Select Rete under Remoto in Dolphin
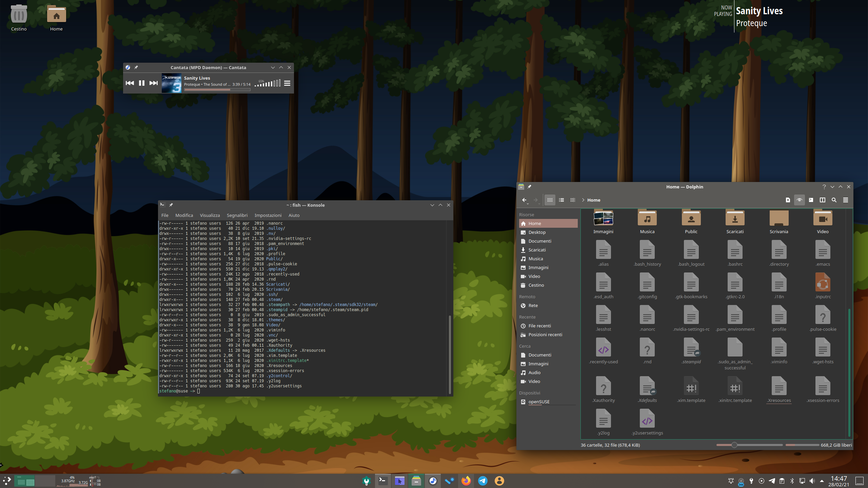 [548, 305]
